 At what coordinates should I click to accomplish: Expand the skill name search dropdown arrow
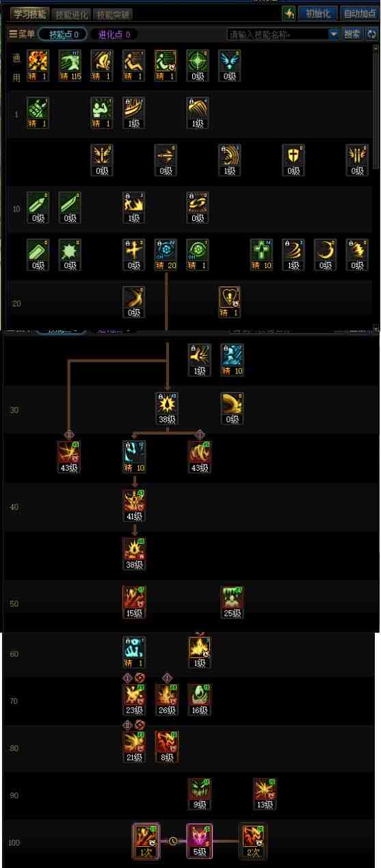click(x=333, y=34)
